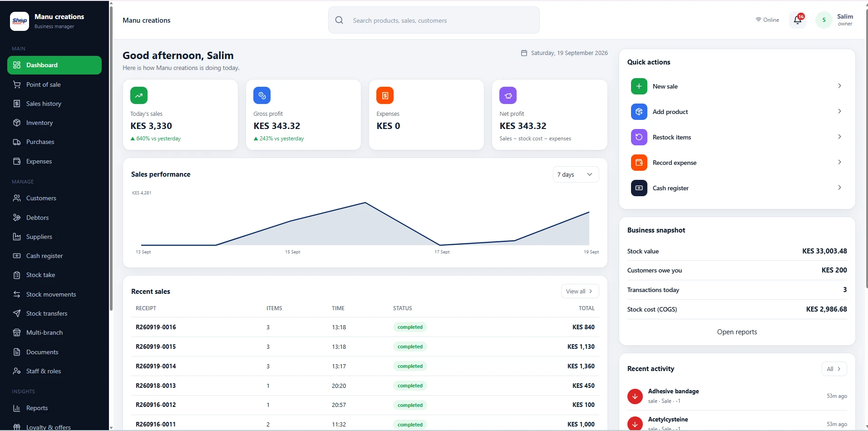Focus the Search products, sales, customers field
Screen dimensions: 868x431
434,20
